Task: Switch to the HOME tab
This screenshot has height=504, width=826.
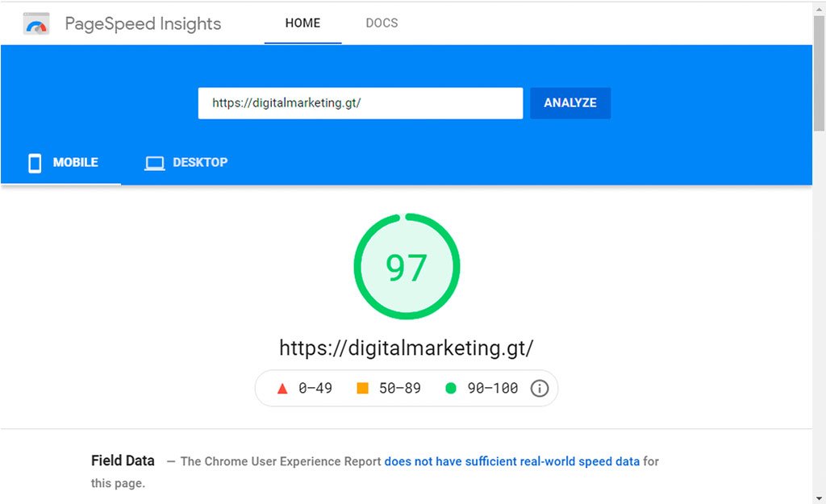Action: pyautogui.click(x=303, y=23)
